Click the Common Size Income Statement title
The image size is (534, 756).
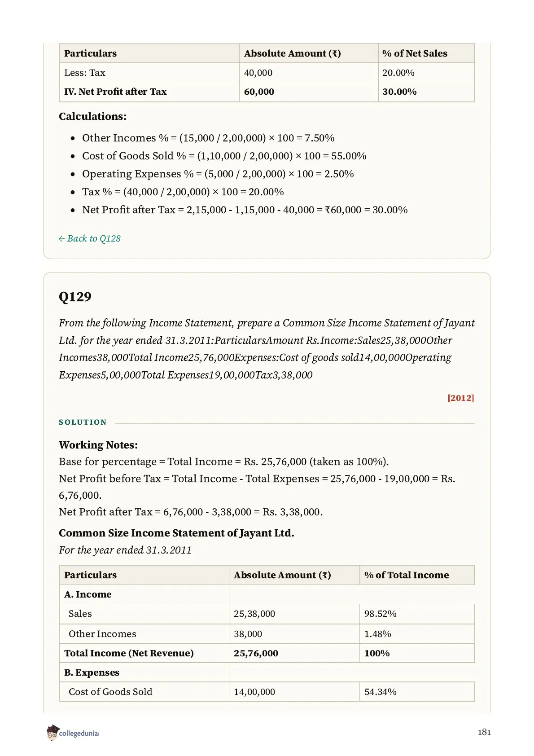(x=176, y=533)
